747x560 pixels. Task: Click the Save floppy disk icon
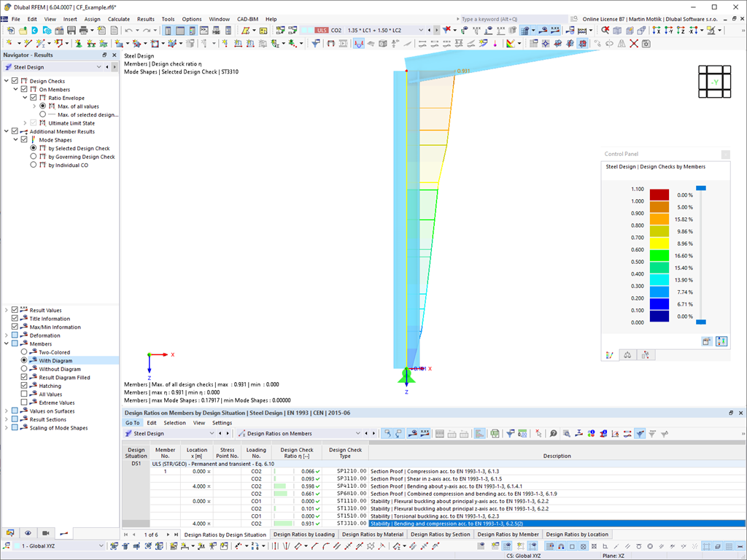pos(71,31)
